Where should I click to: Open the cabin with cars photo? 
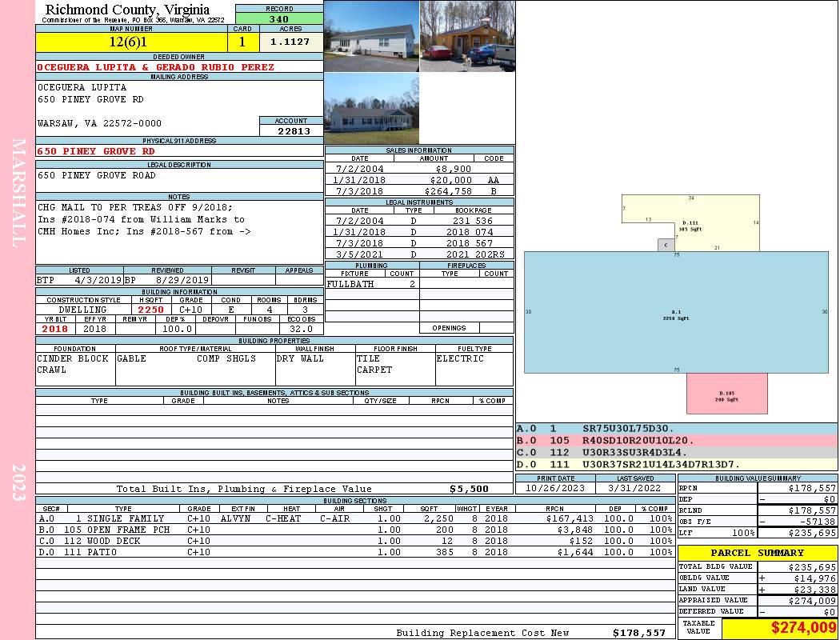467,36
